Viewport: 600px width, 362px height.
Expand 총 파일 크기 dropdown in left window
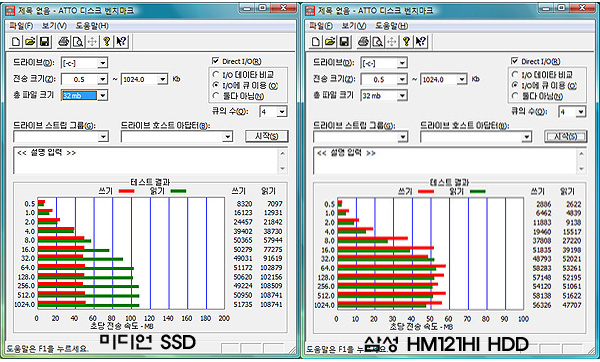tap(103, 95)
